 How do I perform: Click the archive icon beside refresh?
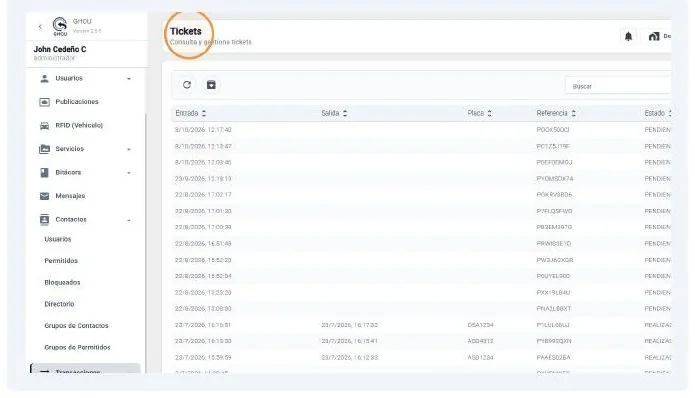point(211,85)
